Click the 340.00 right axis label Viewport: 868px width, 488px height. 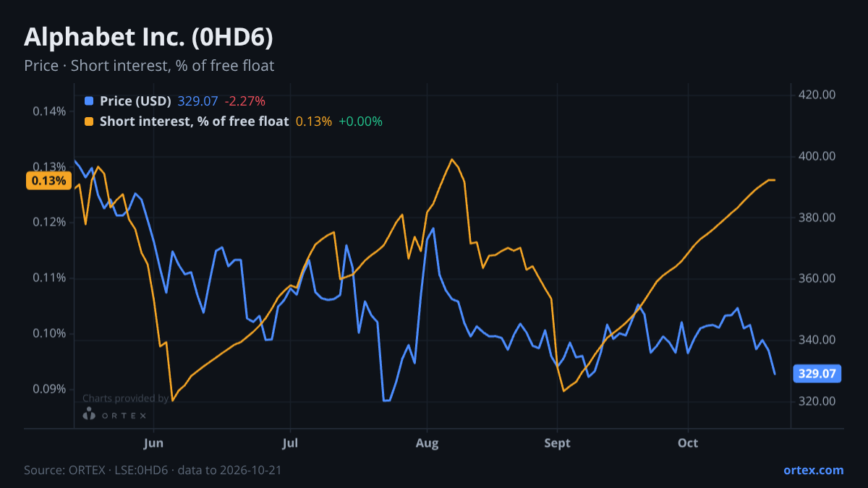click(817, 340)
